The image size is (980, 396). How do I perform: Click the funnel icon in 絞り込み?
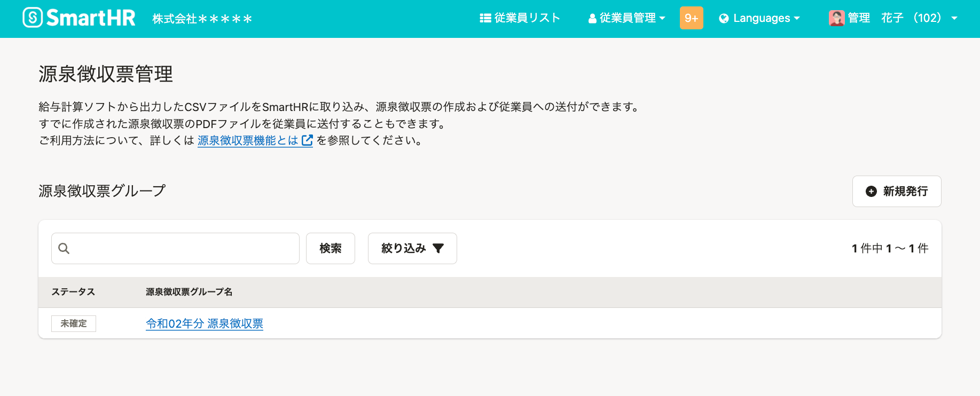click(438, 248)
